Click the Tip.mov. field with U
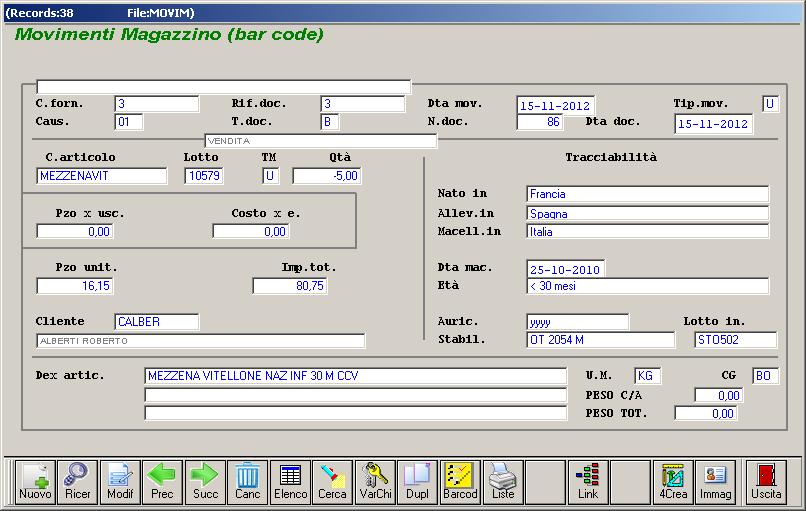This screenshot has width=806, height=511. pos(771,104)
